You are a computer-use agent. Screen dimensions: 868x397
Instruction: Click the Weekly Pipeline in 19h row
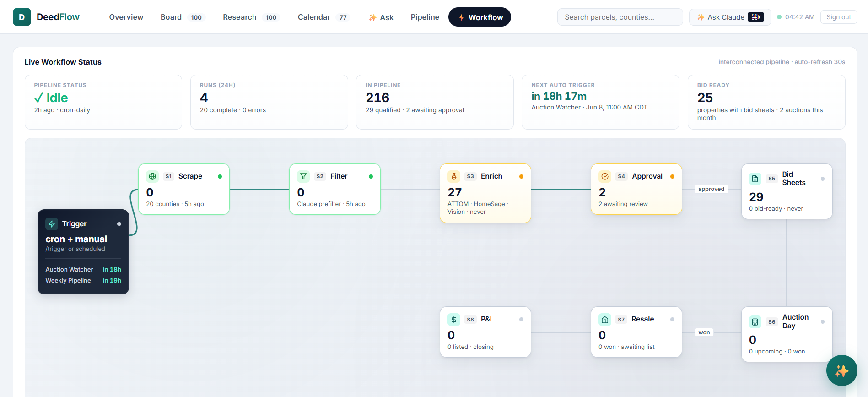tap(83, 280)
